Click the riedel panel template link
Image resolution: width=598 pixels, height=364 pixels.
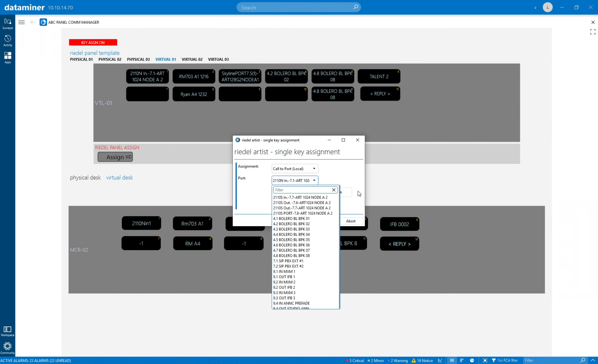pos(95,53)
